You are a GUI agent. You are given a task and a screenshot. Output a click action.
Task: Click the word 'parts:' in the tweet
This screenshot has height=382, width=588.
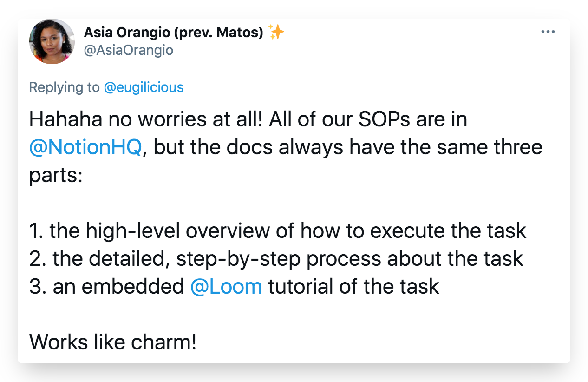[56, 176]
